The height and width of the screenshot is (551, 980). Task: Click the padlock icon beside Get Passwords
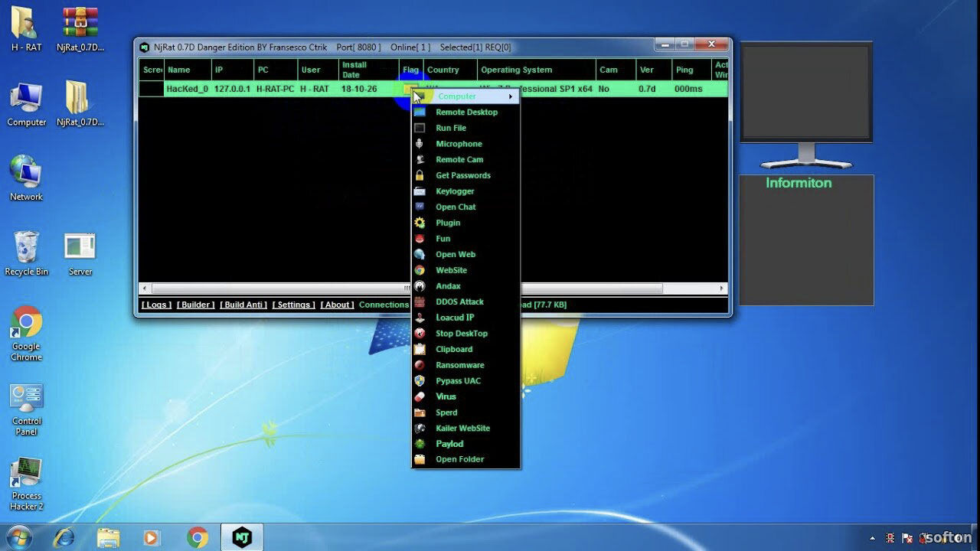pos(420,175)
